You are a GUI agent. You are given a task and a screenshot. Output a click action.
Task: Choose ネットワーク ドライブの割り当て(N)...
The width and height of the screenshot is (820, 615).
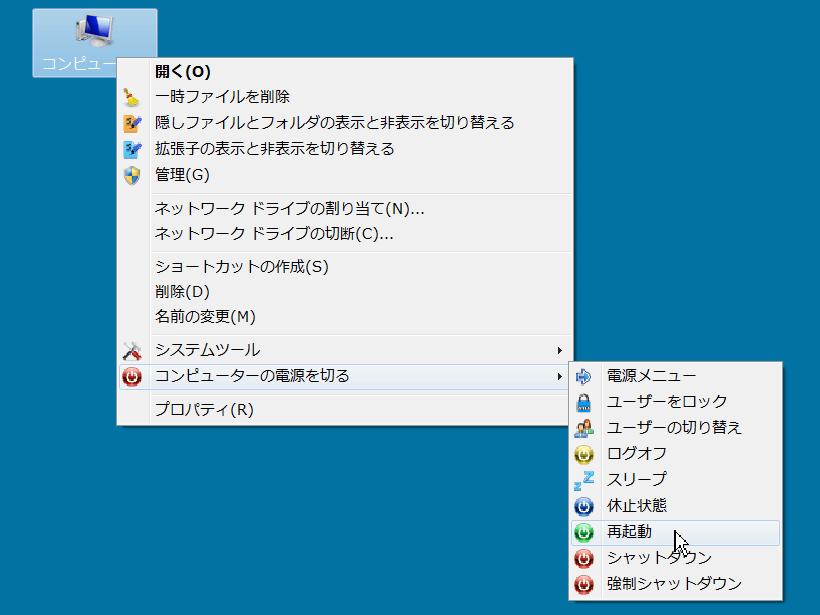[x=290, y=209]
